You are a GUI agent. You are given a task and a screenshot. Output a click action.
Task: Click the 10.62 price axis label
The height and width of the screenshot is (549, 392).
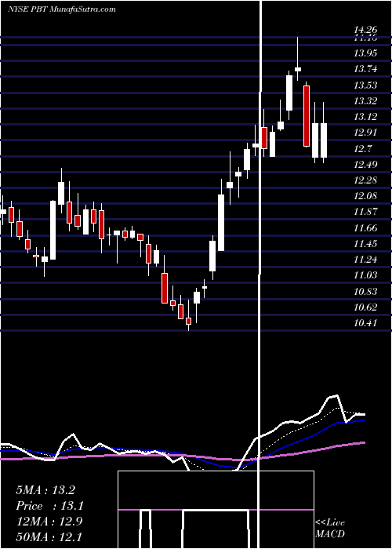click(x=366, y=307)
